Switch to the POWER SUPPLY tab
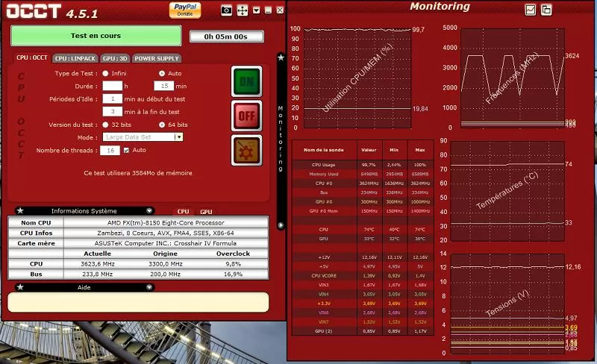Screen dimensions: 597x364 [157, 58]
